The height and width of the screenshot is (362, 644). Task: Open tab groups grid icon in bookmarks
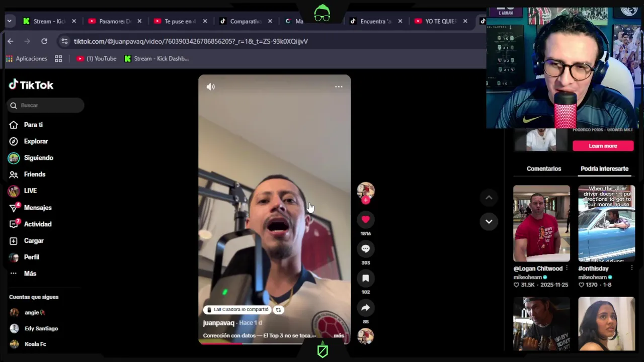coord(58,59)
